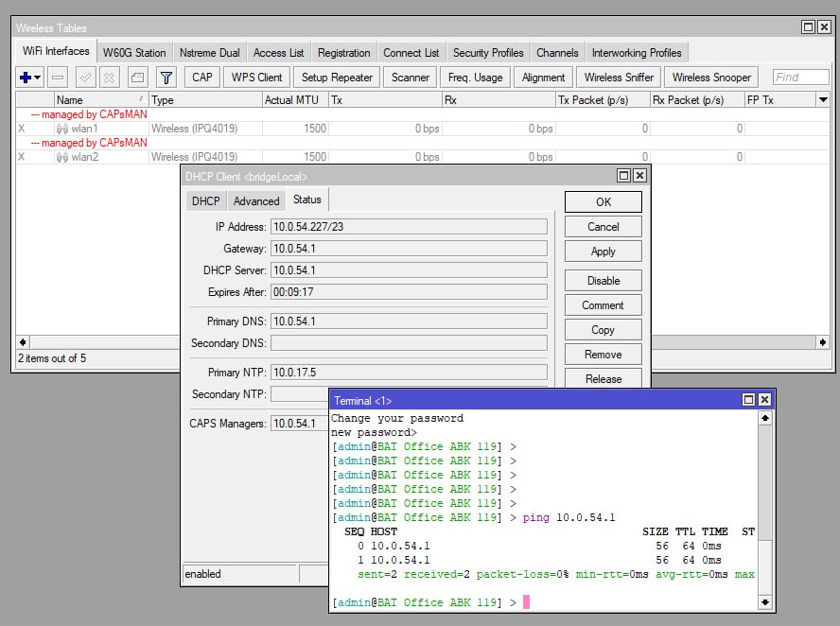Viewport: 840px width, 626px height.
Task: Open WPS Client
Action: pos(256,78)
